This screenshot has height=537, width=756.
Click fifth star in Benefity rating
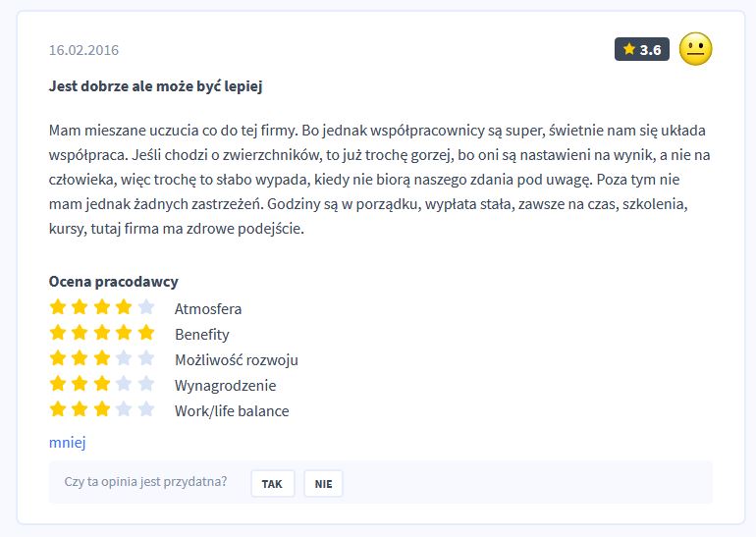(146, 333)
